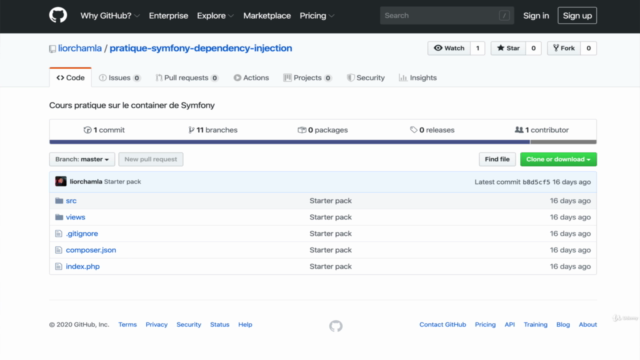Click the GitHub octocat logo in header
Image resolution: width=640 pixels, height=360 pixels.
(58, 16)
